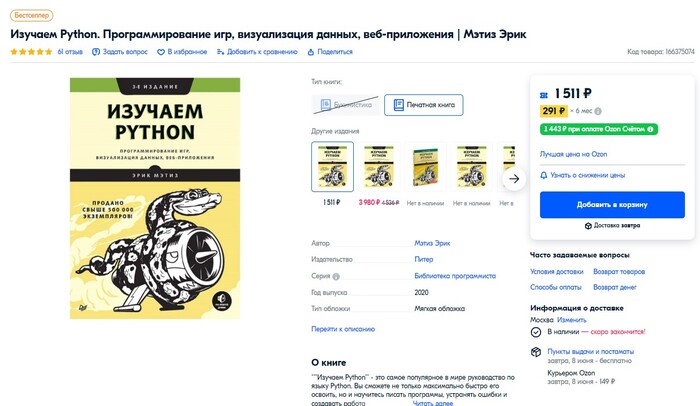Select the Печатная книга book type
This screenshot has width=700, height=406.
click(x=424, y=105)
